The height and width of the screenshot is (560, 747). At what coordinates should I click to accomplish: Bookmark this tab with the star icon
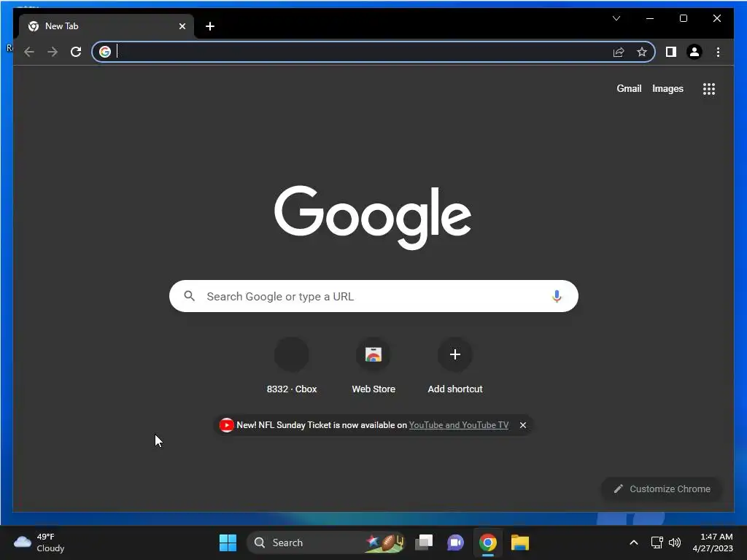pos(642,52)
